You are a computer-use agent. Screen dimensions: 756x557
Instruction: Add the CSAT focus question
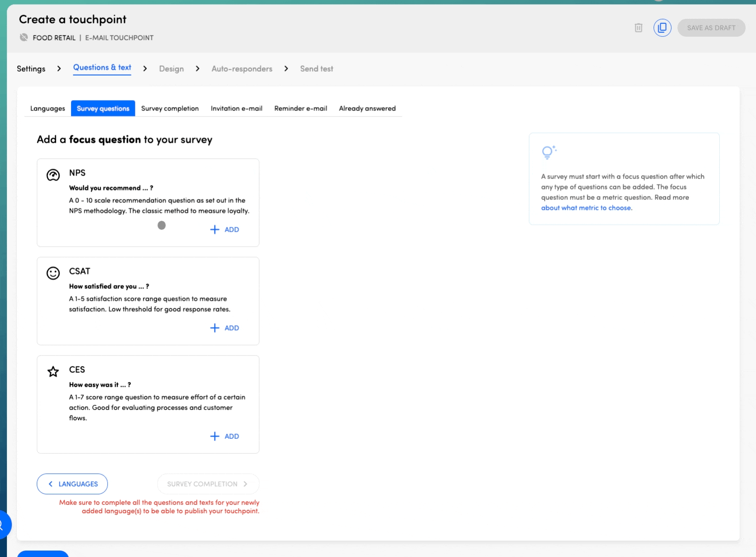click(x=225, y=328)
